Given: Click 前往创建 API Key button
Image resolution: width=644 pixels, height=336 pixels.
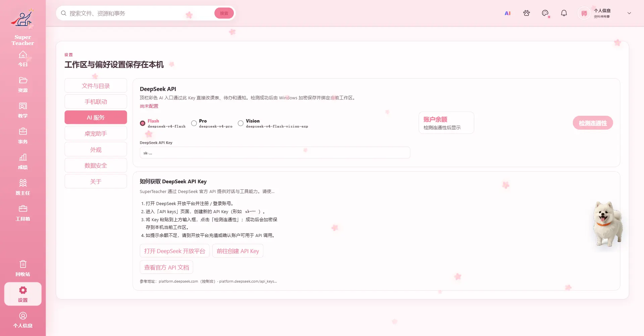Looking at the screenshot, I should (238, 251).
